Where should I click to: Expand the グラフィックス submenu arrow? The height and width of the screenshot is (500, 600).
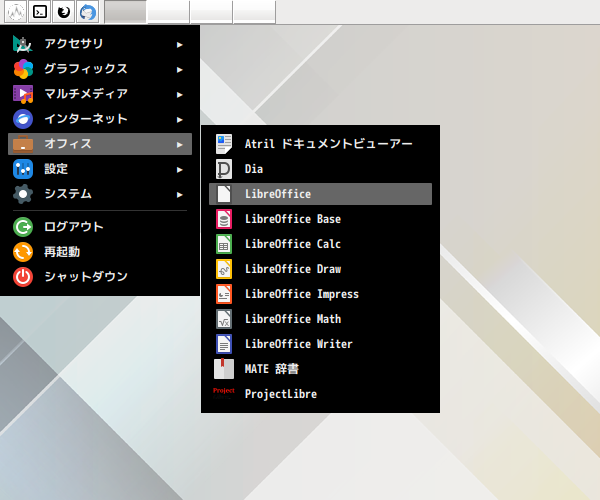pyautogui.click(x=179, y=70)
